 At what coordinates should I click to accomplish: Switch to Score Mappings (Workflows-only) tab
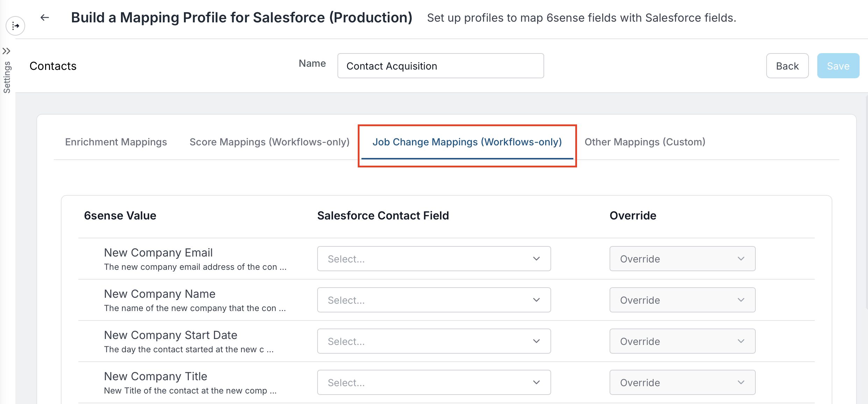point(270,142)
